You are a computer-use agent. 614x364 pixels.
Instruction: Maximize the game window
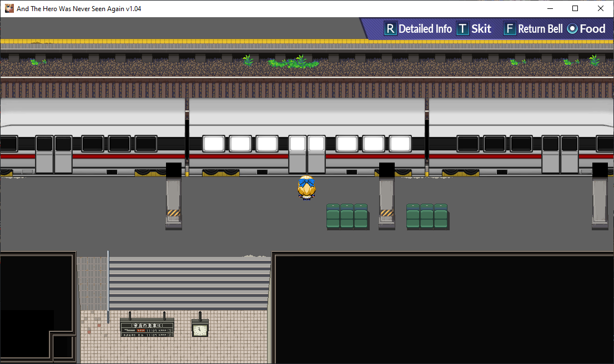(575, 9)
